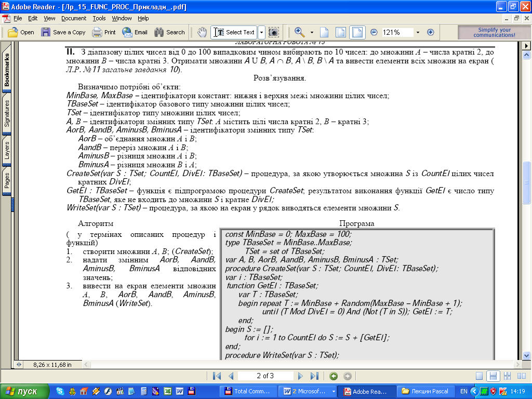532x399 pixels.
Task: Launch Word from quick launch
Action: click(x=179, y=391)
